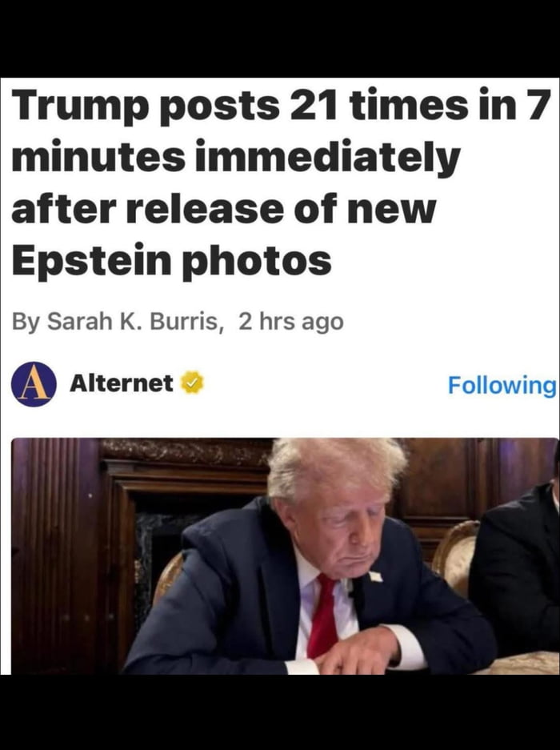Open the article headline about Epstein photos
560x750 pixels.
point(279,182)
